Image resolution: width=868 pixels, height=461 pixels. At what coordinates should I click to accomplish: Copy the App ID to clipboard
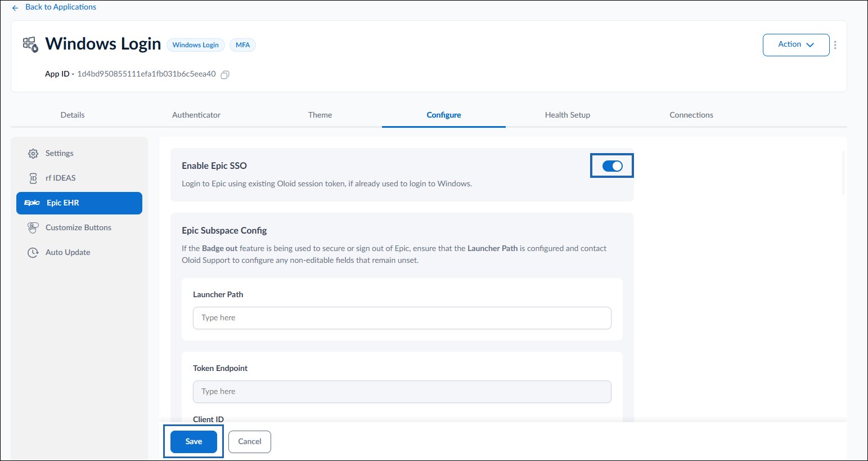click(x=225, y=74)
